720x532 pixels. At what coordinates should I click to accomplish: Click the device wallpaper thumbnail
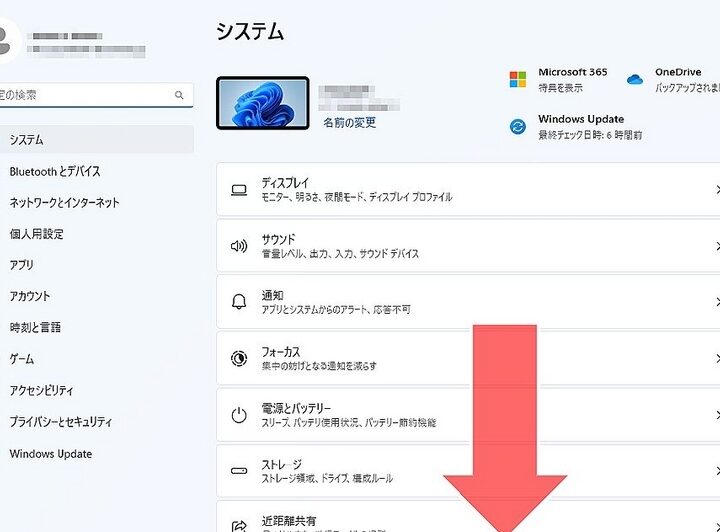tap(264, 102)
